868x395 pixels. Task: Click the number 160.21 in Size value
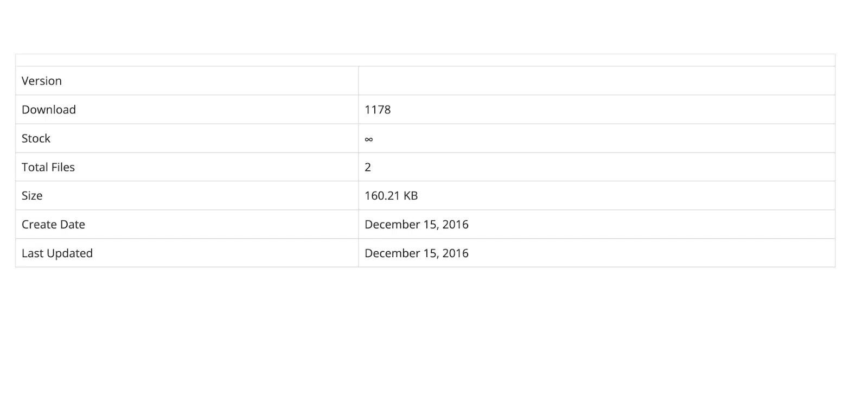pyautogui.click(x=382, y=196)
